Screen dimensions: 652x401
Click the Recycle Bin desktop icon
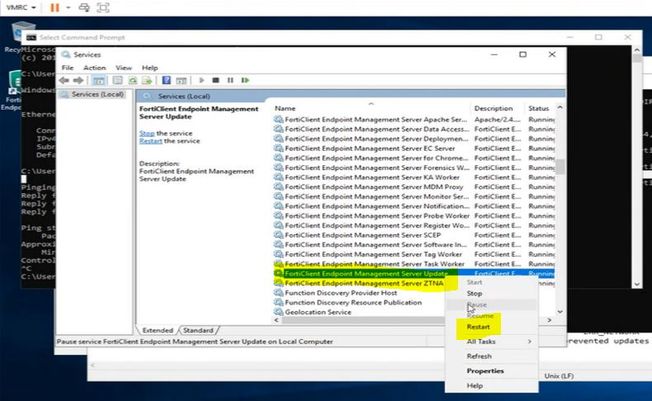pos(19,38)
